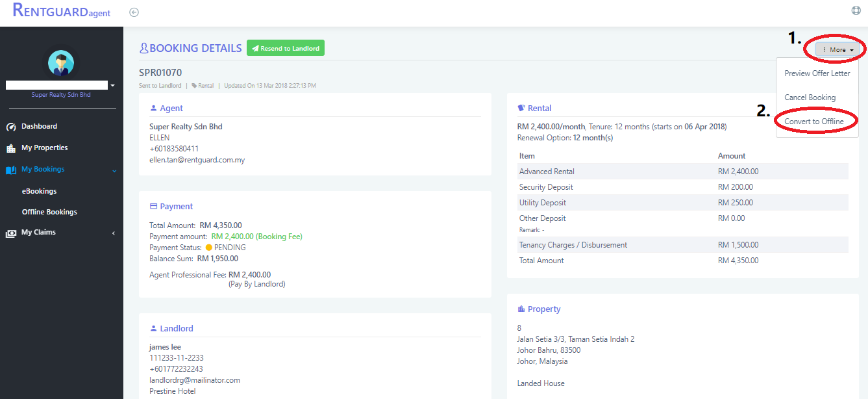The width and height of the screenshot is (868, 399).
Task: Open eBookings submenu
Action: pyautogui.click(x=39, y=191)
